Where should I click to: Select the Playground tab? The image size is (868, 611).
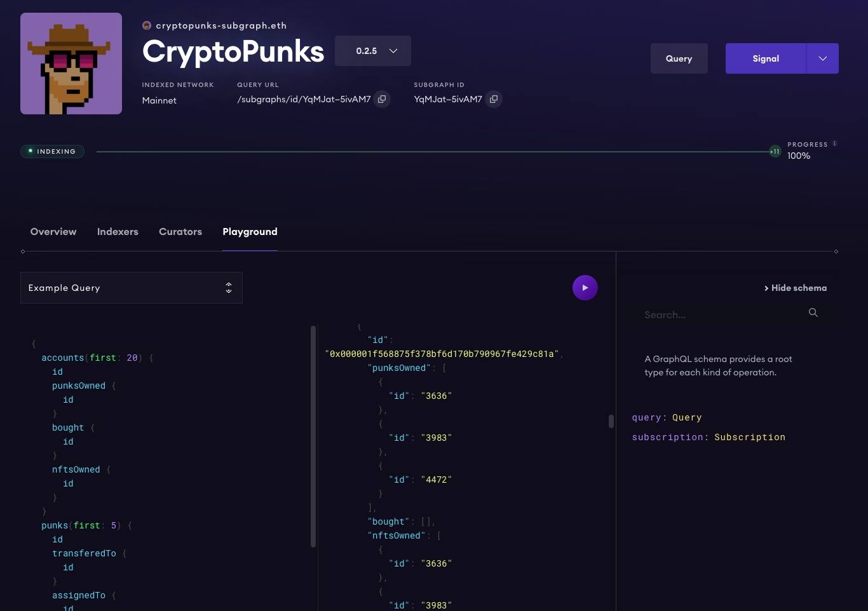point(250,232)
